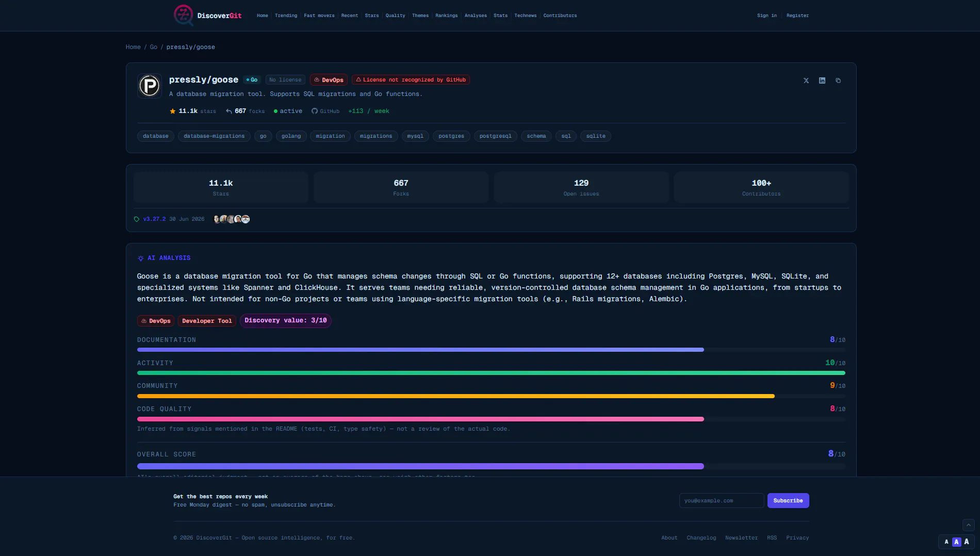Click the migration topic tag

click(331, 136)
